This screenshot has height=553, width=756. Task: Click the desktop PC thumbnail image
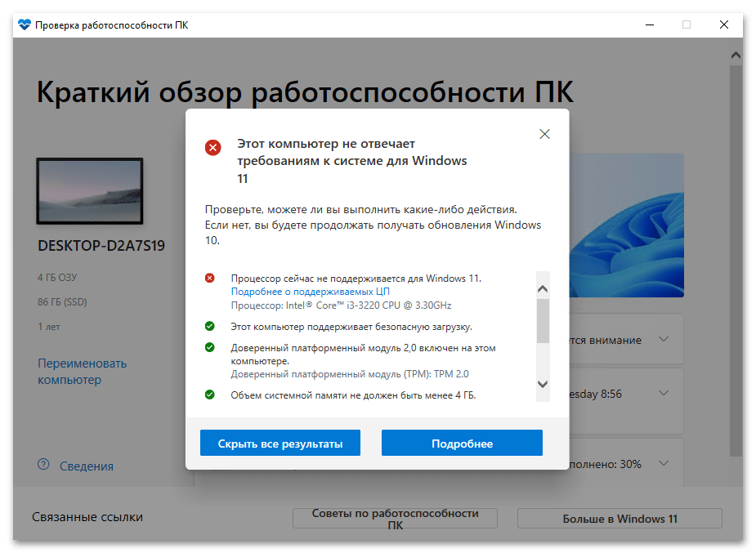[90, 191]
